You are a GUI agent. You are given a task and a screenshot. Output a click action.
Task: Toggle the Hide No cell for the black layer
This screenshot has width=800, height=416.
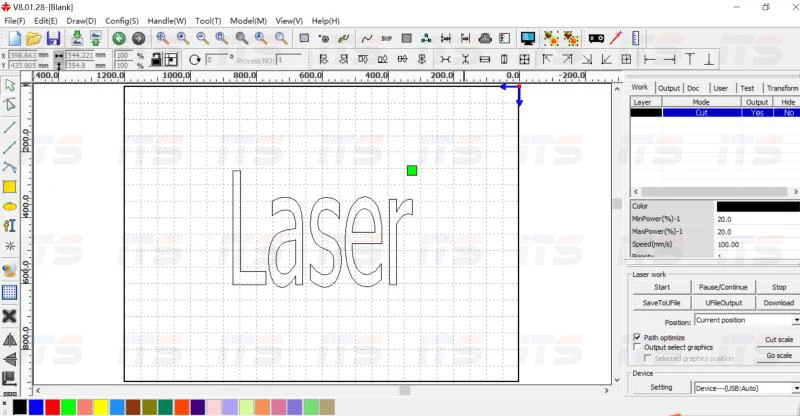(x=789, y=113)
